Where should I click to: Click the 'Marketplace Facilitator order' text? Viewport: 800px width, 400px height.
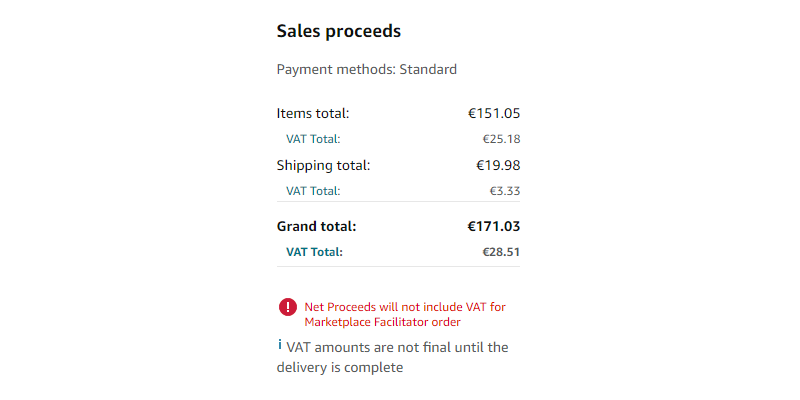click(382, 322)
